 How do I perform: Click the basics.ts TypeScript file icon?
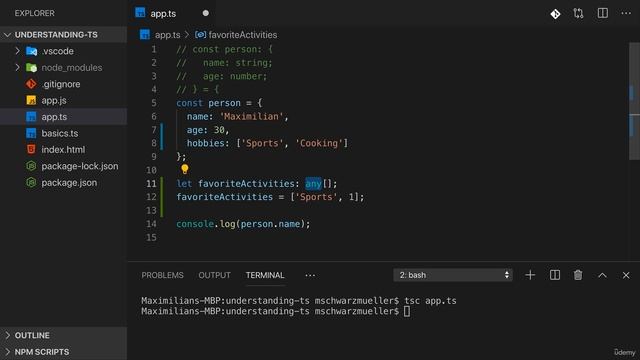31,133
